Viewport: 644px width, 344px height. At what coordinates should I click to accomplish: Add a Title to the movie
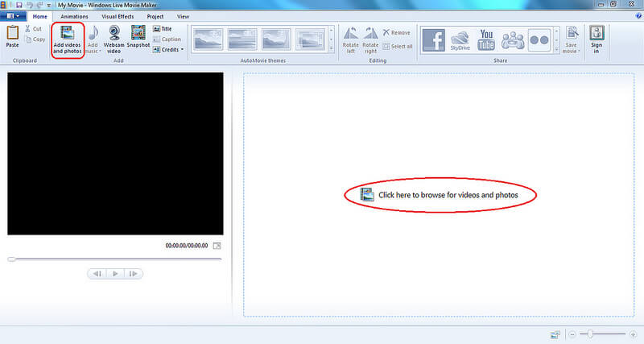tap(163, 29)
